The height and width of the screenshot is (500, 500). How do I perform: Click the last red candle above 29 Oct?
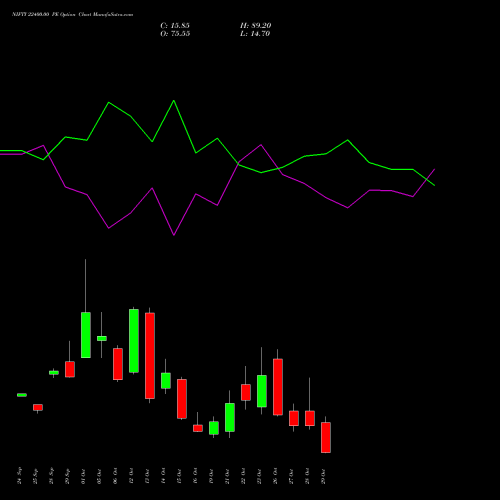point(326,437)
